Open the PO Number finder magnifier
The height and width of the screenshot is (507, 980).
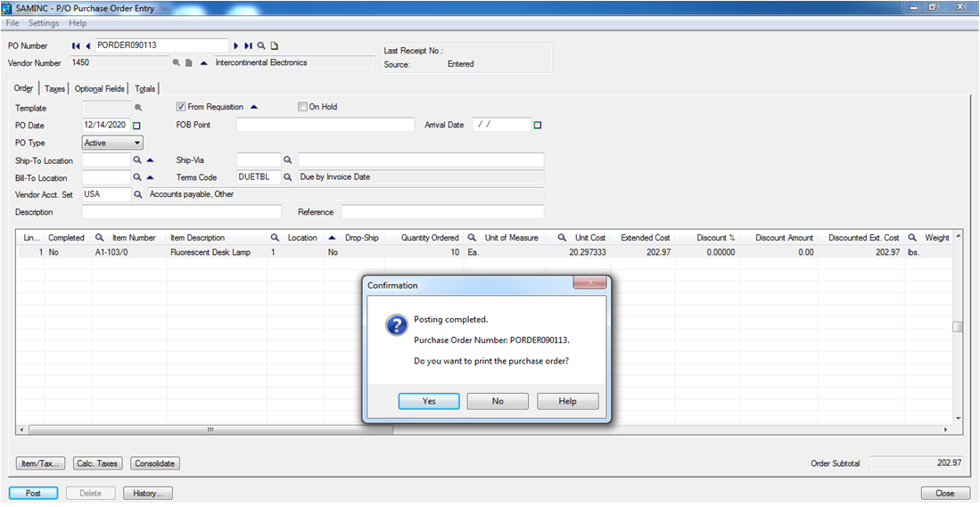click(x=261, y=45)
